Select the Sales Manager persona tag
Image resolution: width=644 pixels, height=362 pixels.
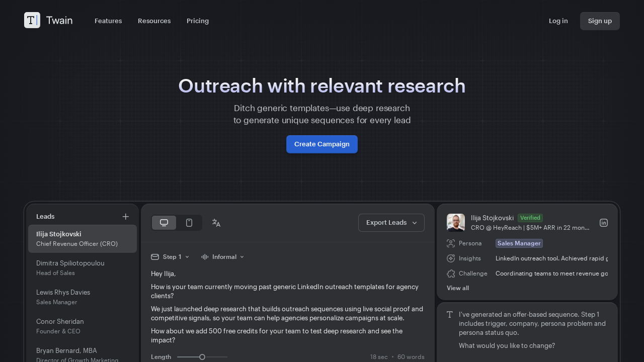coord(519,243)
